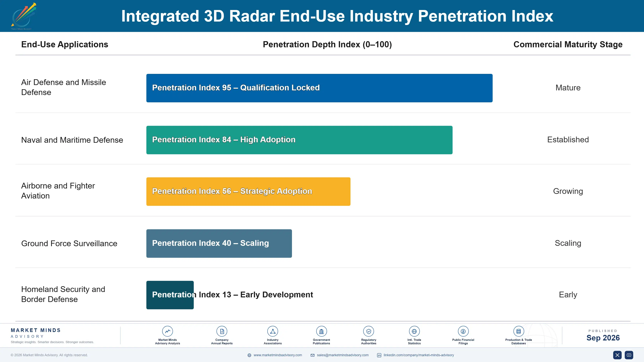
Task: Click the Production & Trade Databases icon
Action: point(518,331)
